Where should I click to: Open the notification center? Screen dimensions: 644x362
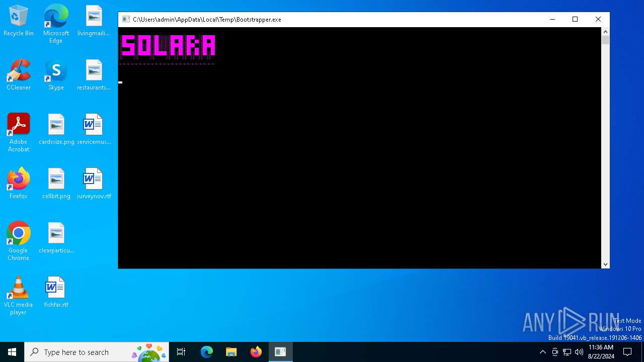627,352
